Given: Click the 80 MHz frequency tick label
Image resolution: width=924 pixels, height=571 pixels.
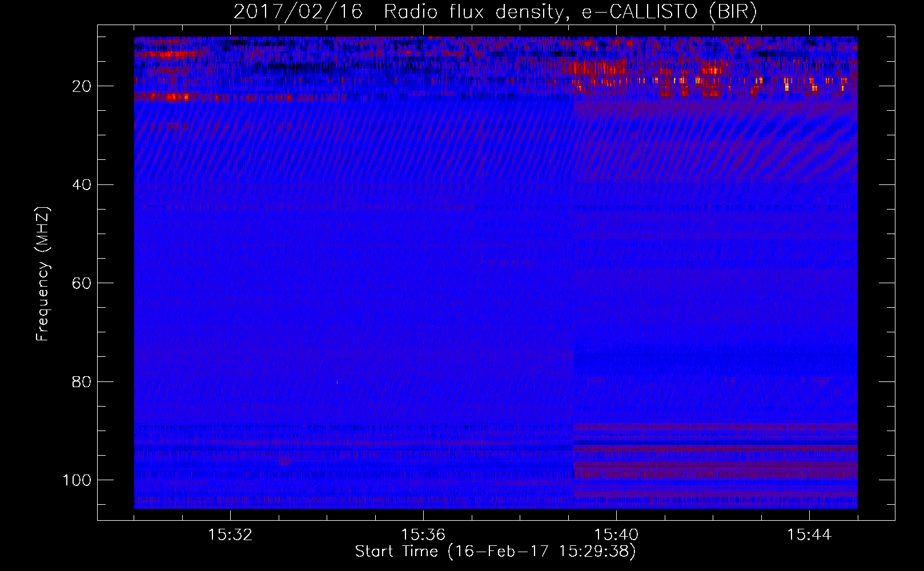Looking at the screenshot, I should click(82, 382).
